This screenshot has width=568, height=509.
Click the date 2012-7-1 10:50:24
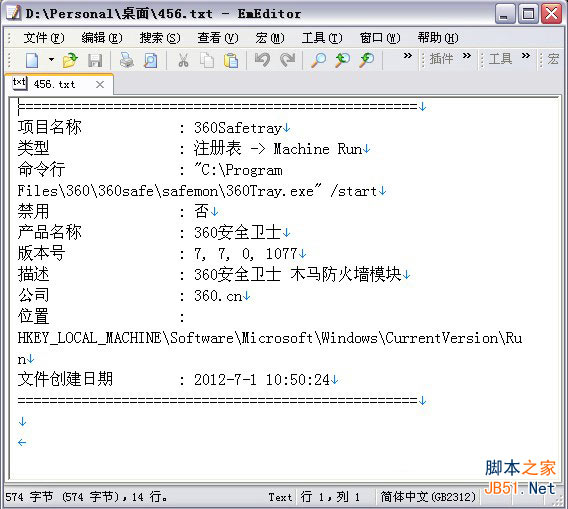[x=262, y=380]
